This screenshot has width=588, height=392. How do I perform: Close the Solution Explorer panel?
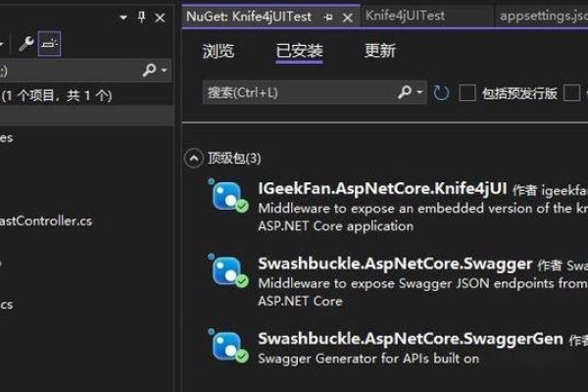click(x=161, y=17)
